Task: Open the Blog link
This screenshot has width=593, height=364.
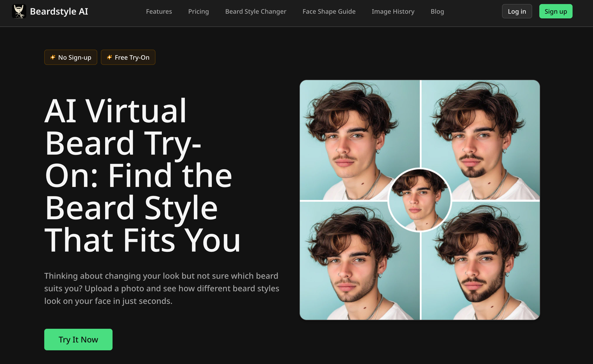Action: point(437,11)
